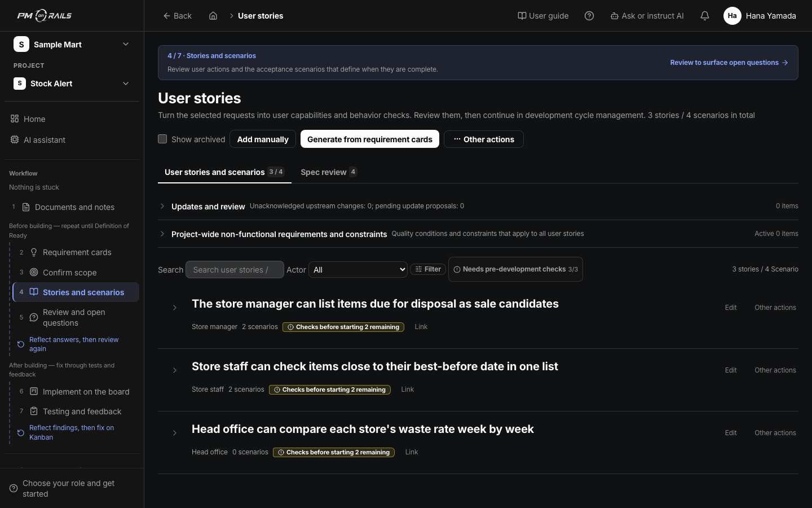812x508 pixels.
Task: Expand the Head office waste rate story
Action: coord(175,433)
